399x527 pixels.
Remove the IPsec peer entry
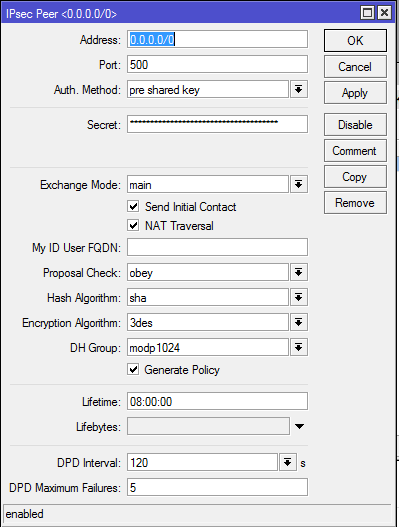355,203
